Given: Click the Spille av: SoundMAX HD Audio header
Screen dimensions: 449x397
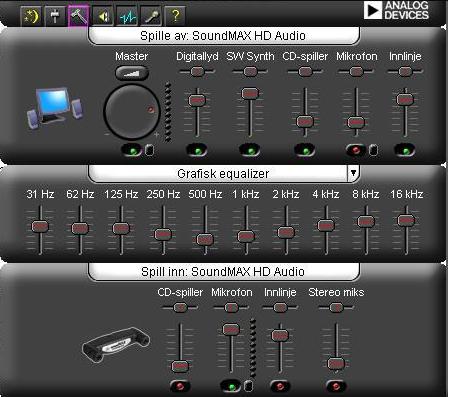Looking at the screenshot, I should coord(223,36).
